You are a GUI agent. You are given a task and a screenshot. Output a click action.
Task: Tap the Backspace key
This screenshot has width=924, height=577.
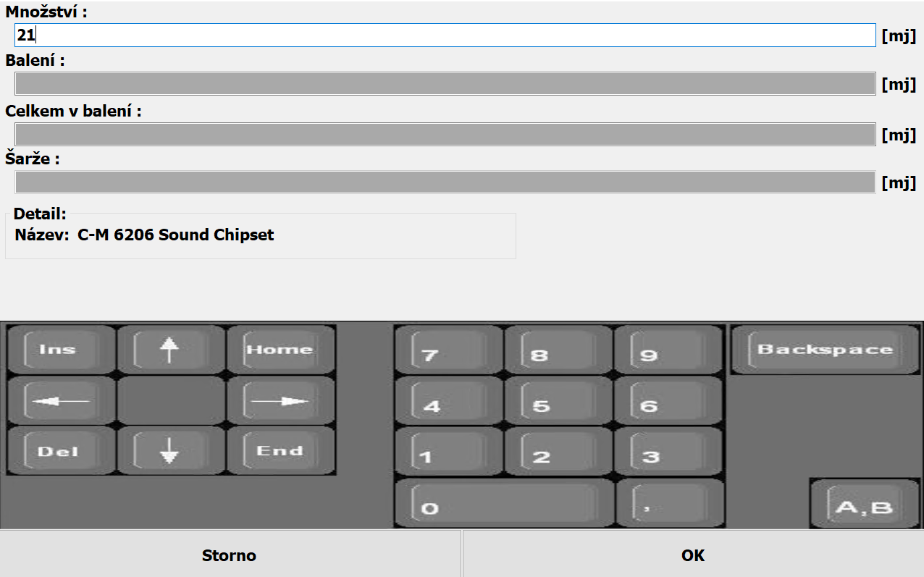tap(824, 350)
